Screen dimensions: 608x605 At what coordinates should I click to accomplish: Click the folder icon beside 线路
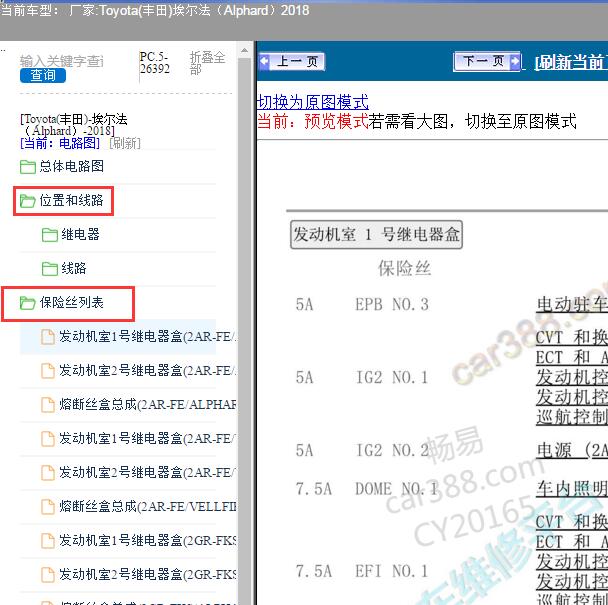click(x=50, y=269)
